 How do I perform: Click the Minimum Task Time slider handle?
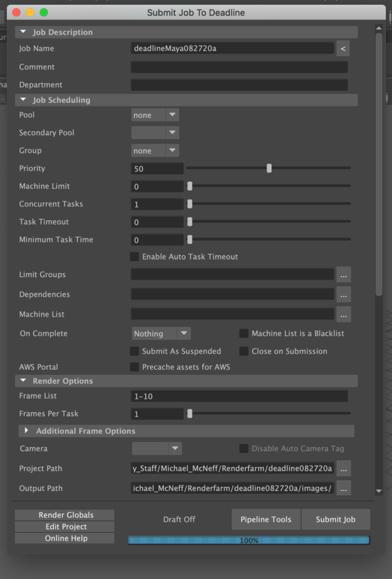pos(190,240)
